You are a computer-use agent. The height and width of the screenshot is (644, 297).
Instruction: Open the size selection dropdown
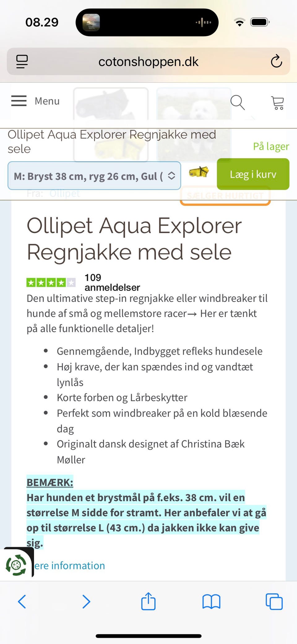94,176
